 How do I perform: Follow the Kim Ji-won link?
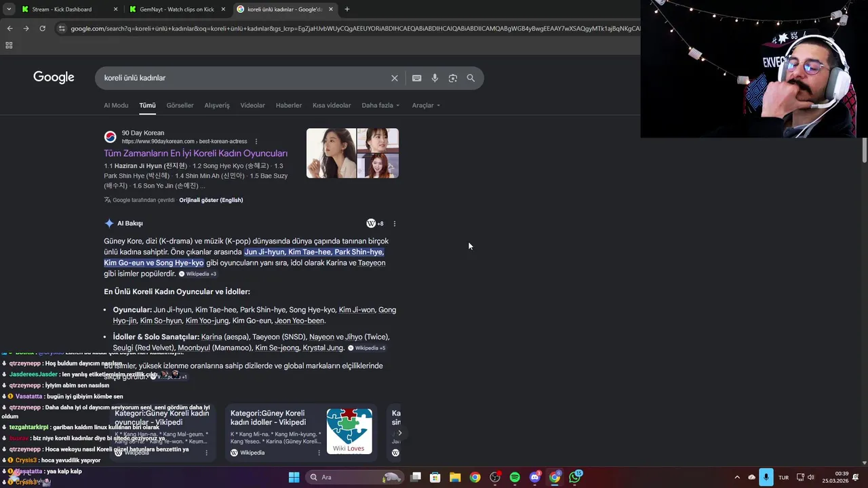click(x=357, y=310)
